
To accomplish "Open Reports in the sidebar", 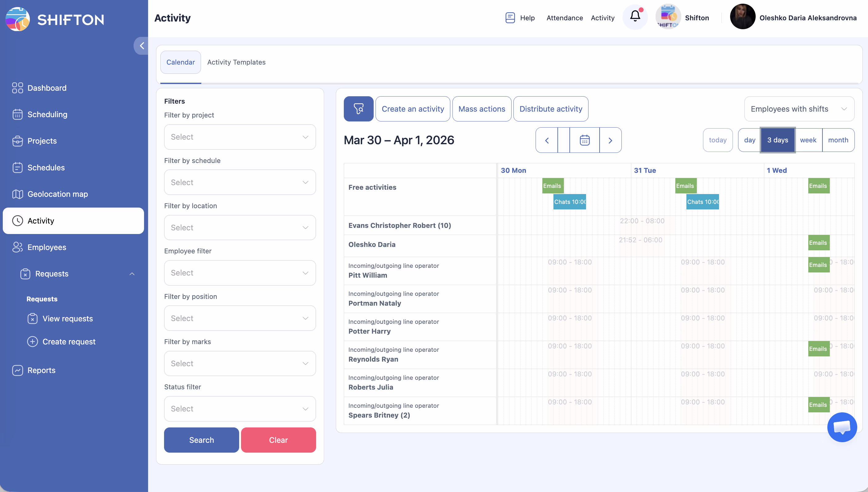I will 41,370.
